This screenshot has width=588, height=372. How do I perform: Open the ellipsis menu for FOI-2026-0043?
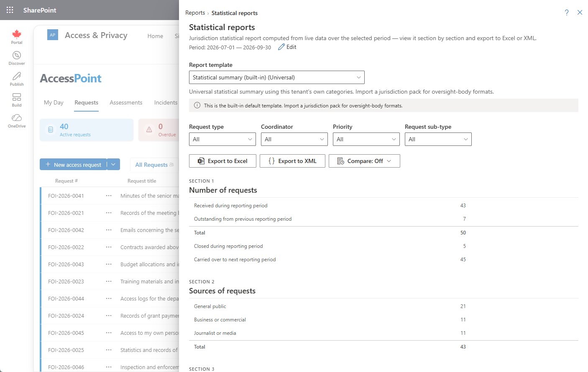pos(109,264)
